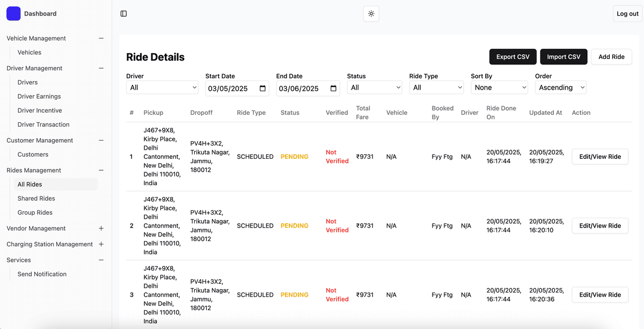Collapse the Driver Management section
This screenshot has width=644, height=329.
[x=101, y=68]
